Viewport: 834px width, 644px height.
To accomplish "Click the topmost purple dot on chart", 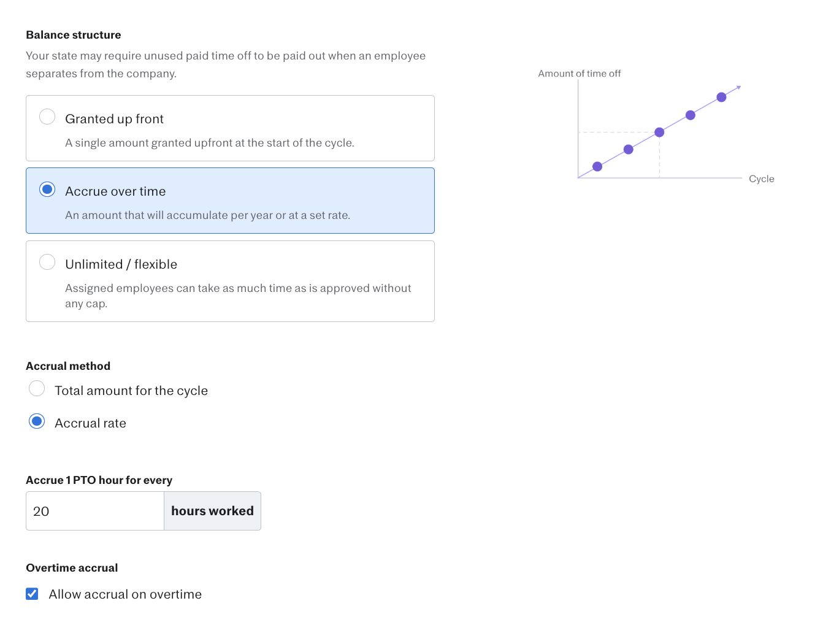I will click(x=721, y=98).
